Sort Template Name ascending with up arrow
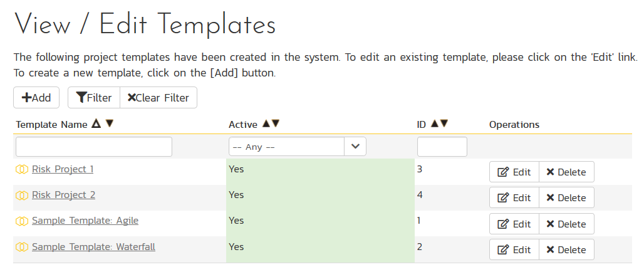The height and width of the screenshot is (272, 644). click(96, 124)
